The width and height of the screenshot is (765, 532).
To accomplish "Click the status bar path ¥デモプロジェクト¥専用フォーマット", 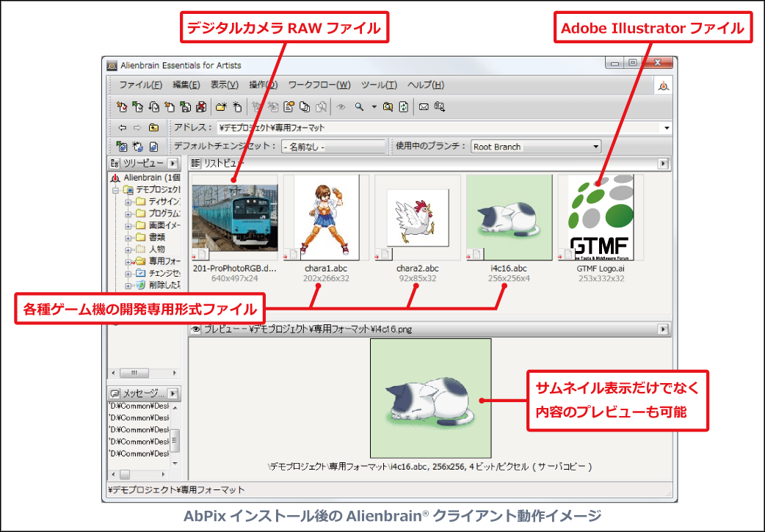I will coord(177,489).
